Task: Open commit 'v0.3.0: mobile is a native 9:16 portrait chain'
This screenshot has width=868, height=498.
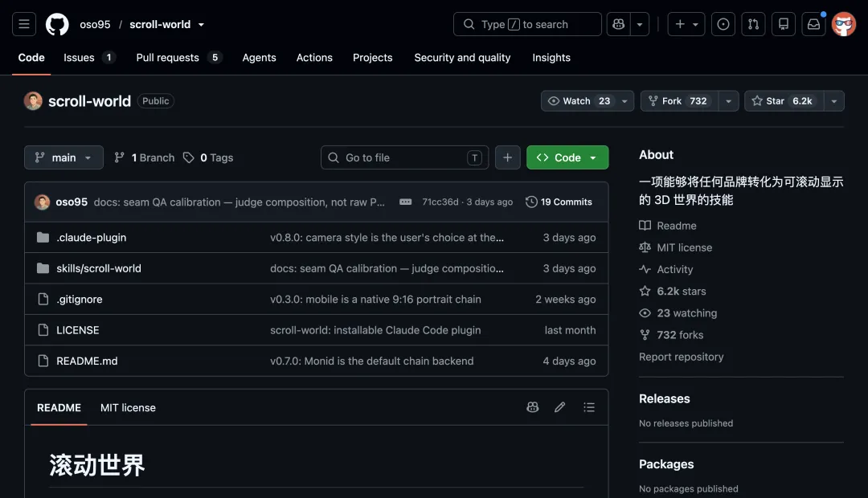Action: (x=375, y=300)
